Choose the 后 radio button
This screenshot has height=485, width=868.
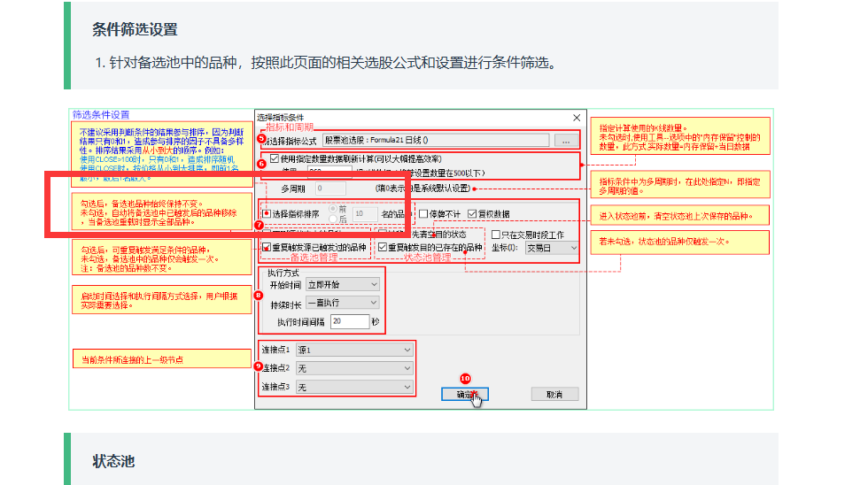(x=332, y=219)
